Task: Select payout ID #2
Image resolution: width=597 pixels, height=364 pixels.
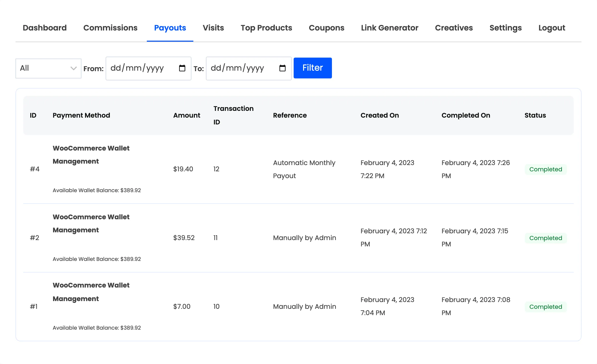Action: 34,238
